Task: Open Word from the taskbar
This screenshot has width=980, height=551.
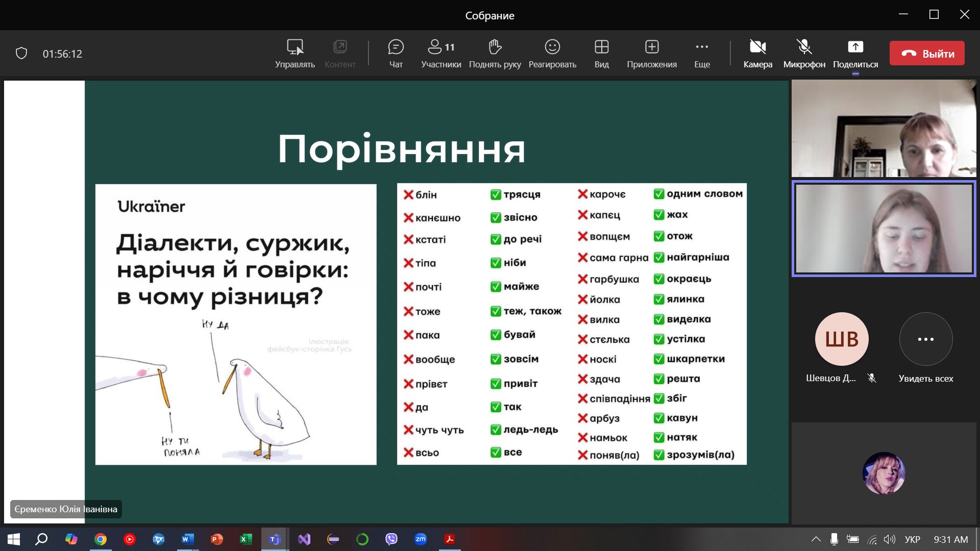Action: [x=188, y=539]
